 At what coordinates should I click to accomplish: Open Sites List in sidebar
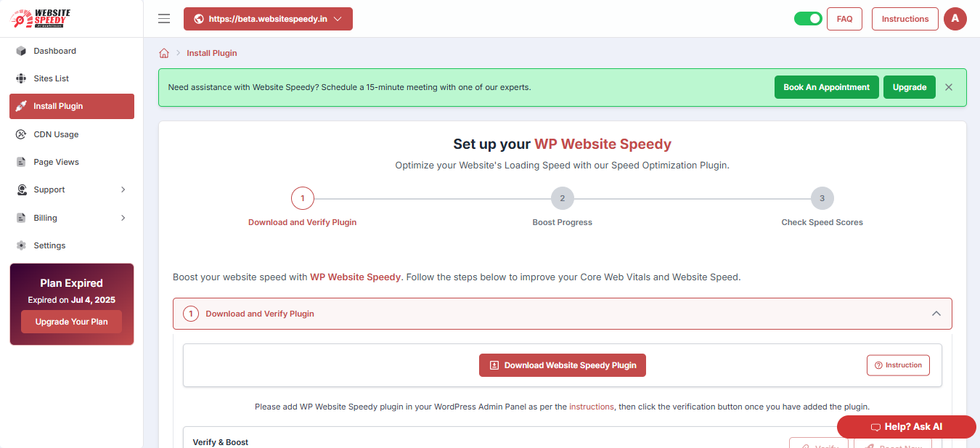point(72,78)
